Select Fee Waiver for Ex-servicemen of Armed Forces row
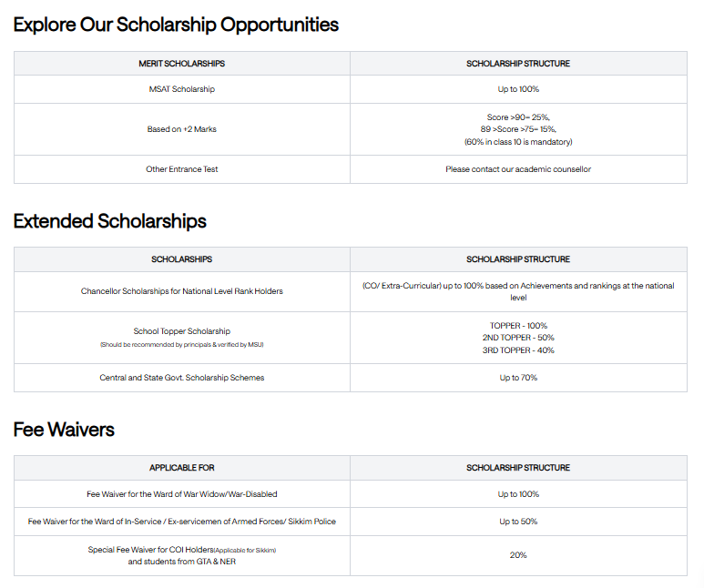This screenshot has width=704, height=588. click(x=351, y=522)
